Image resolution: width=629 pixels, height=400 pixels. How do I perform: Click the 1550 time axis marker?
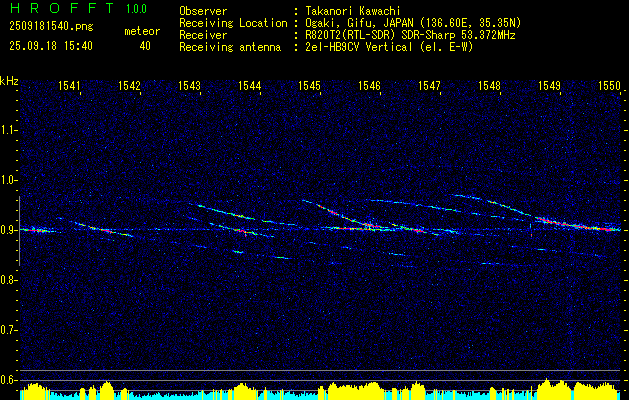click(x=609, y=85)
